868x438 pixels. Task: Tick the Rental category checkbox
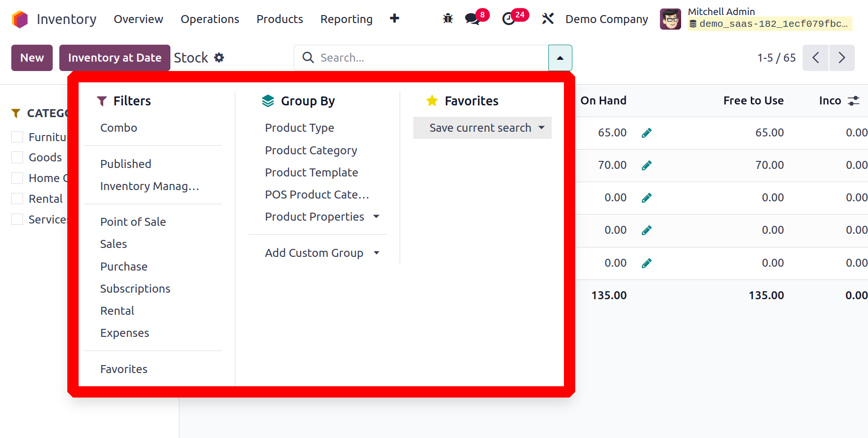coord(17,199)
